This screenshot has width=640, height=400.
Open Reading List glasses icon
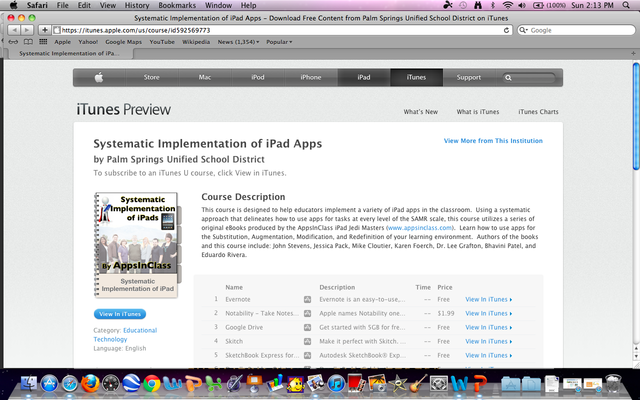(13, 42)
